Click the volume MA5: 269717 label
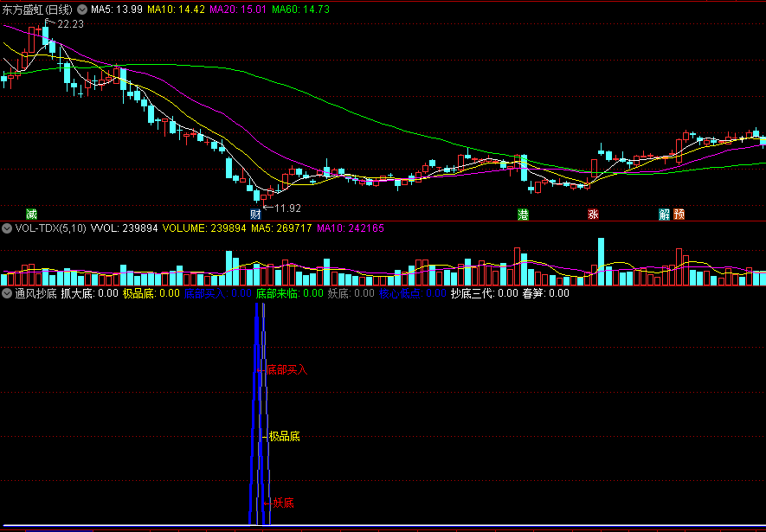 click(x=281, y=228)
